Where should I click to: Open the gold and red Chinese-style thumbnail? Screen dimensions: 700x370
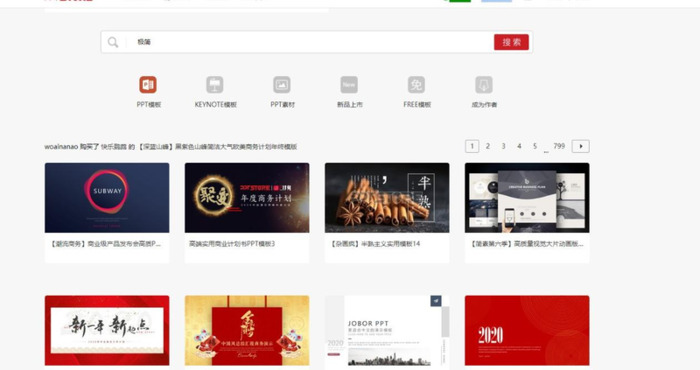pos(247,330)
